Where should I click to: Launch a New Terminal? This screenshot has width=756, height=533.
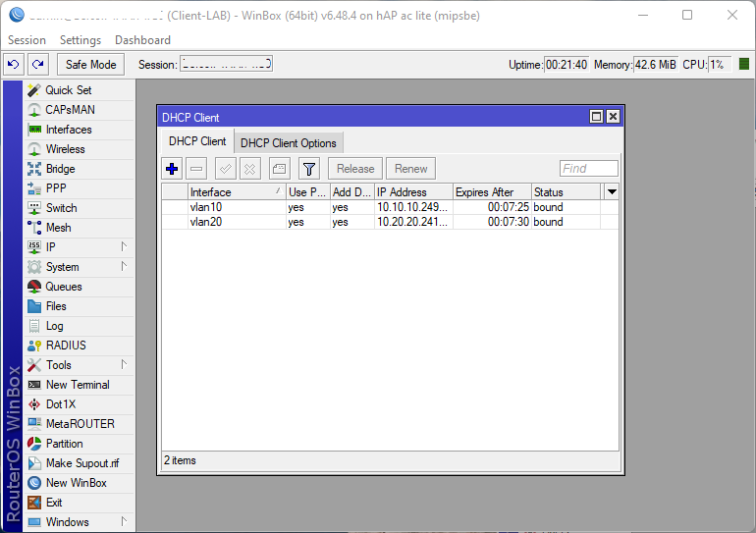pyautogui.click(x=80, y=385)
